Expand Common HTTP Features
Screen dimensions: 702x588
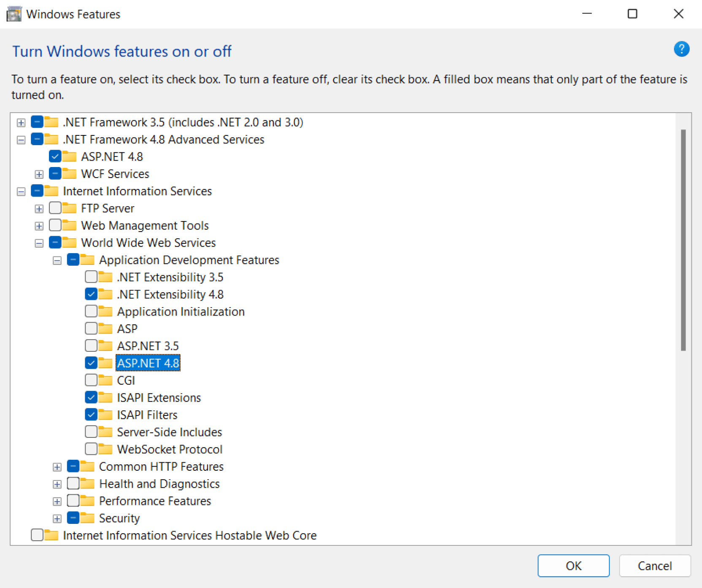57,467
